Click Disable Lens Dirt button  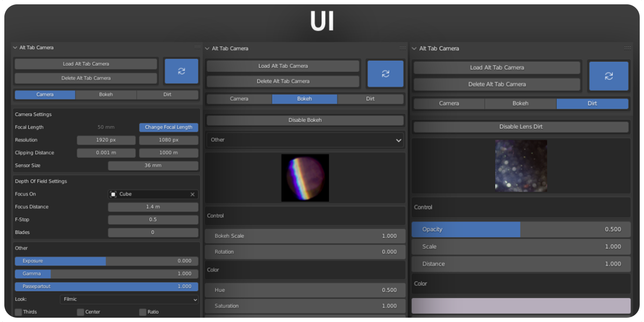(521, 127)
